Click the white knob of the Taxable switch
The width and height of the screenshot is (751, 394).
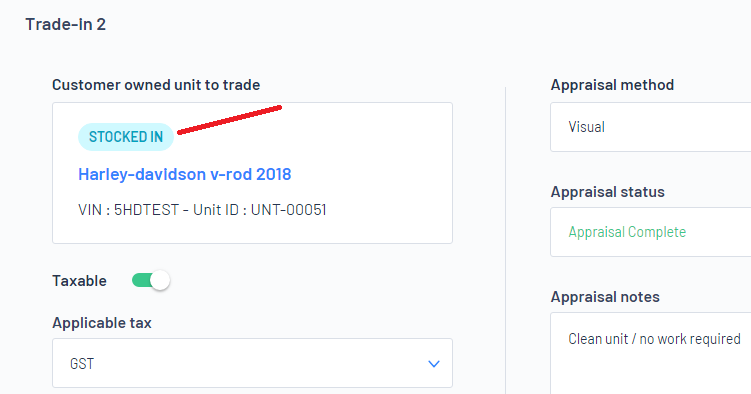click(160, 280)
